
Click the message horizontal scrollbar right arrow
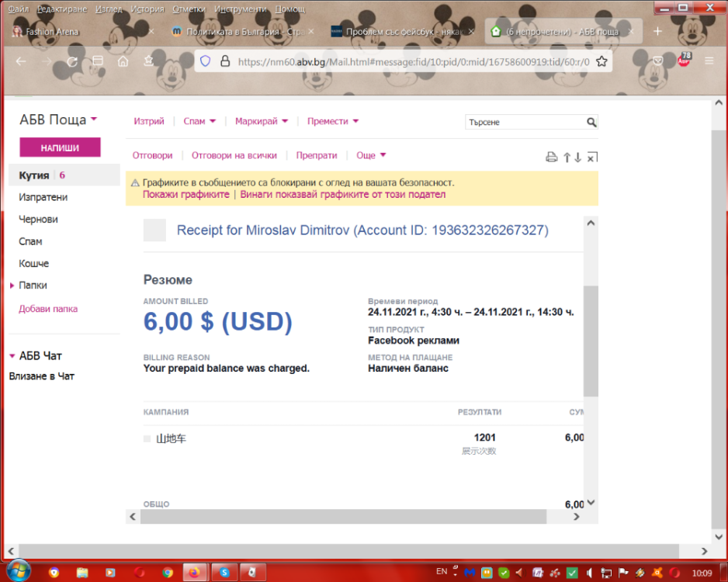tap(576, 517)
